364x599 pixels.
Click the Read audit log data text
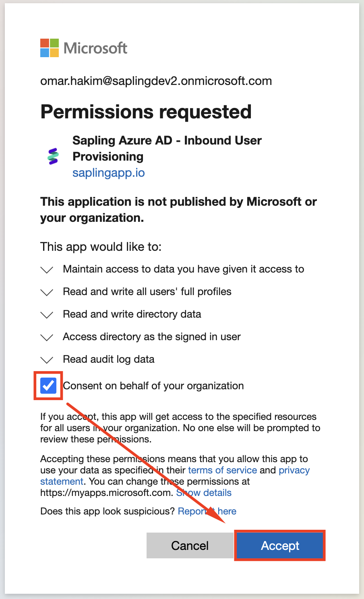pyautogui.click(x=109, y=359)
